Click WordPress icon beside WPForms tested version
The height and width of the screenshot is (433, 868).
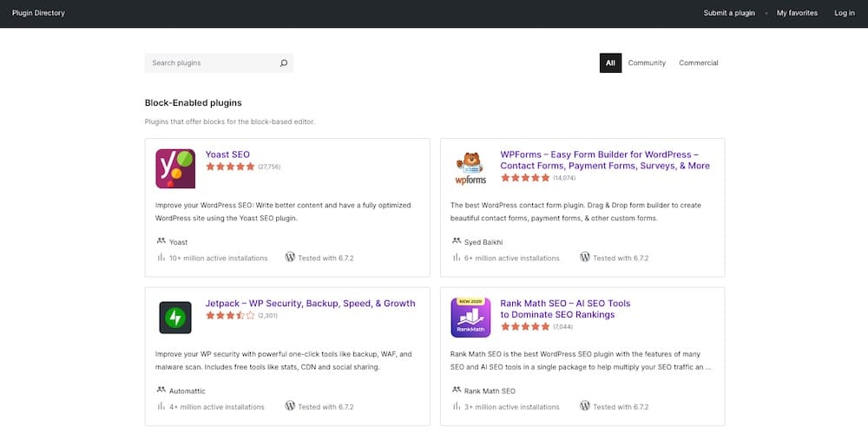click(x=585, y=258)
